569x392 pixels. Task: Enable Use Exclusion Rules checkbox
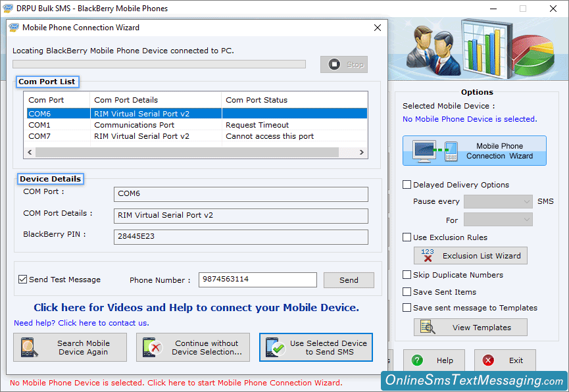pos(407,237)
